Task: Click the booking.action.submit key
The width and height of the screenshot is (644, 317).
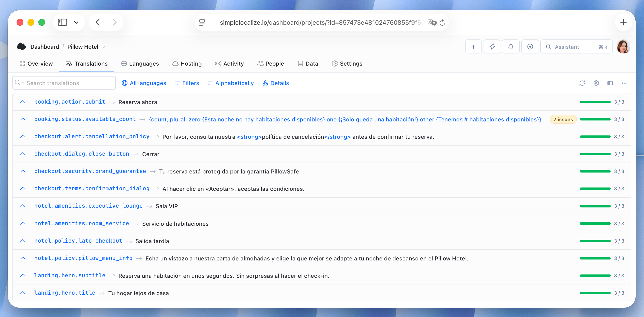Action: (70, 102)
